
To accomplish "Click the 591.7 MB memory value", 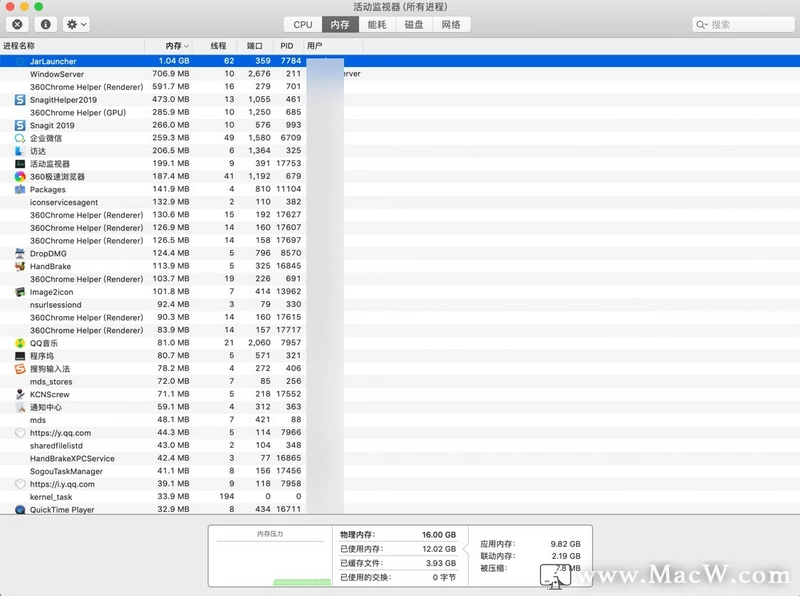I will 170,87.
